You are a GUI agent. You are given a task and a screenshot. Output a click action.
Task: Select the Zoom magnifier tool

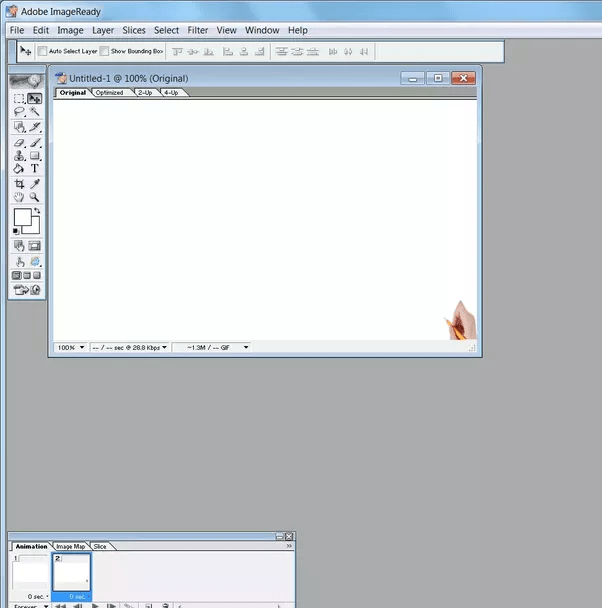(35, 197)
